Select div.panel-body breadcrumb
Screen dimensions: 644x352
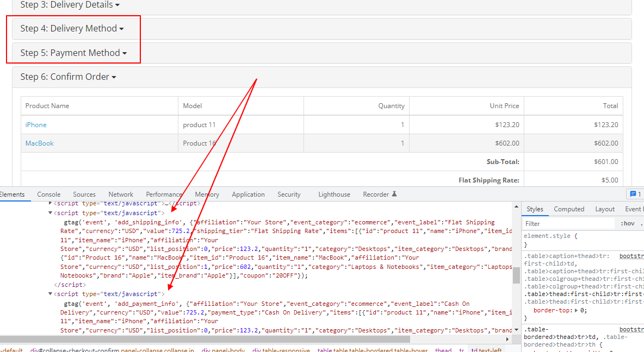[223, 350]
